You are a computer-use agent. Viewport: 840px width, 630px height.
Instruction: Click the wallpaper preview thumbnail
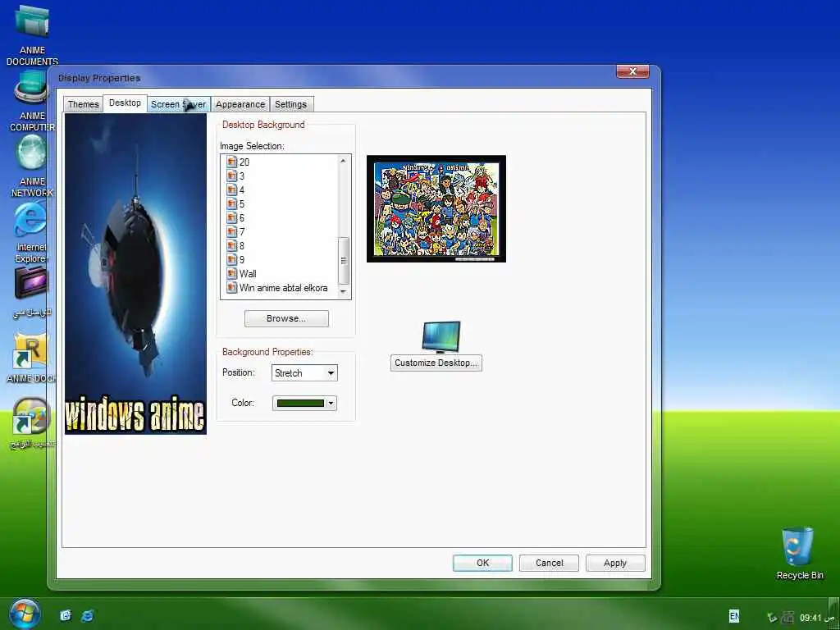[436, 208]
